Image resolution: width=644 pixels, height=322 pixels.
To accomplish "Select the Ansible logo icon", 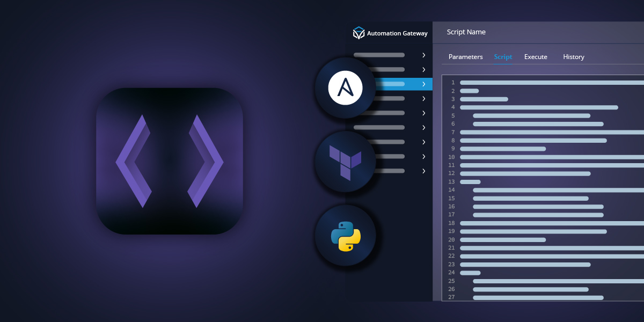I will coord(345,87).
